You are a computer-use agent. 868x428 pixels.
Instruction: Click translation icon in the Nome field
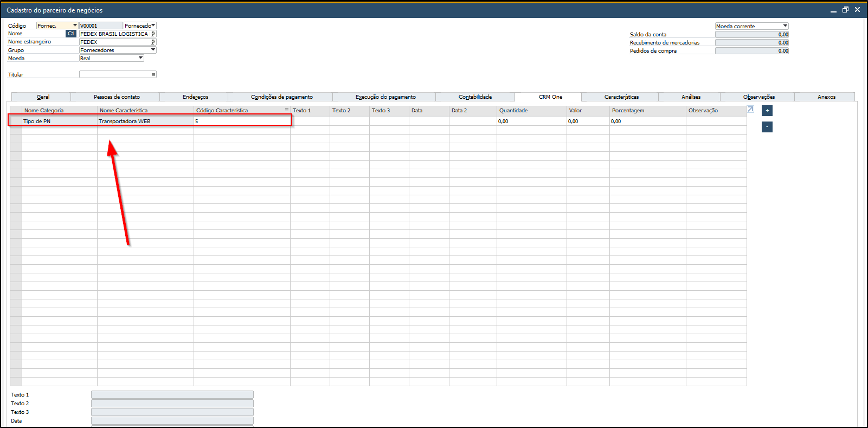point(153,34)
